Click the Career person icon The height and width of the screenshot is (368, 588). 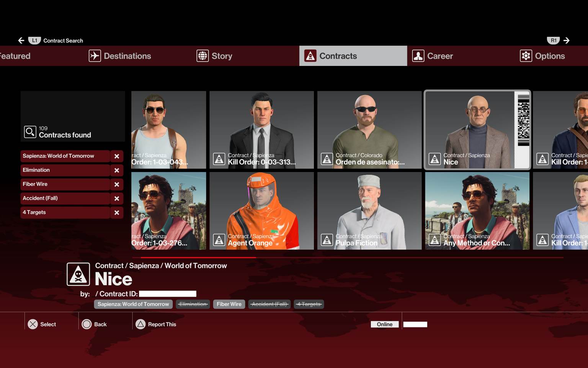coord(418,56)
